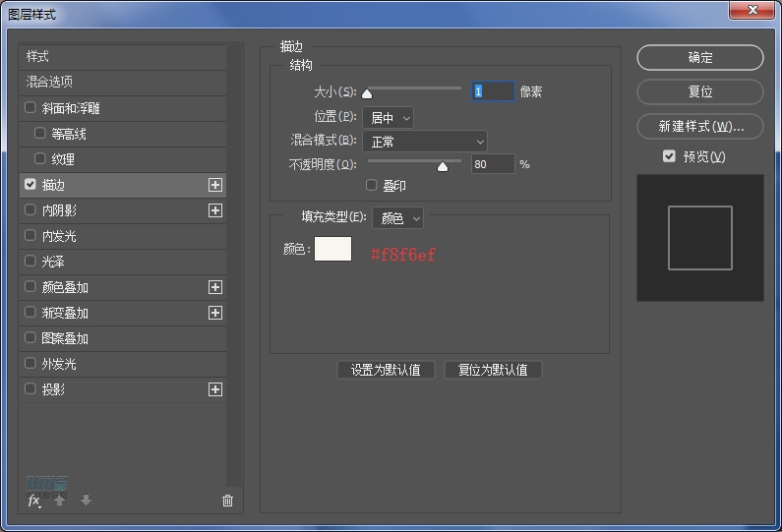Image resolution: width=782 pixels, height=532 pixels.
Task: Open the 填充类型 fill type dropdown
Action: (x=397, y=218)
